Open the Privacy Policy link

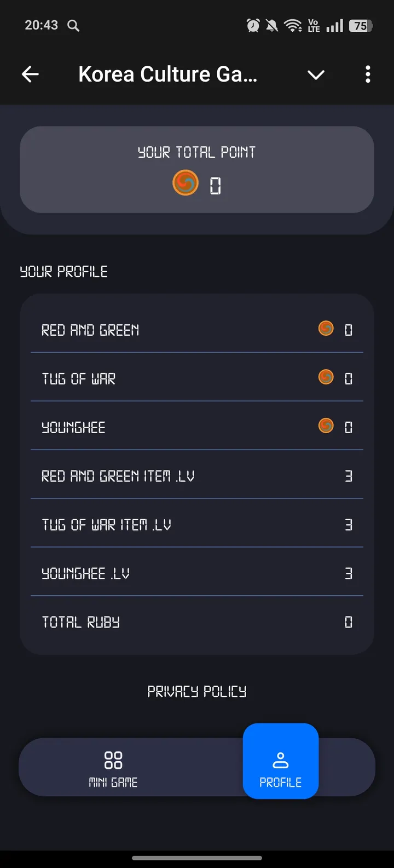tap(197, 692)
